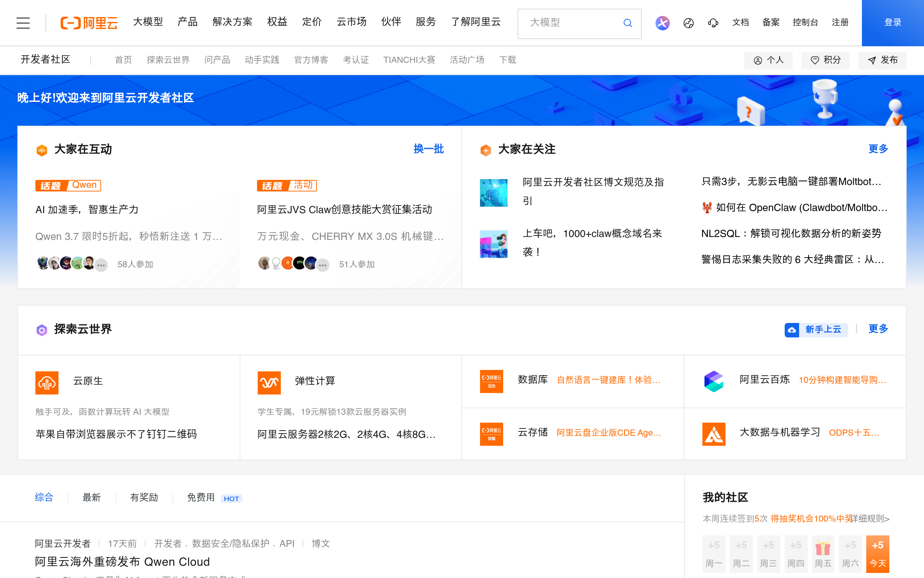924x578 pixels.
Task: Open article 警惕日志采集失败的 6 大经典雷区
Action: (793, 260)
